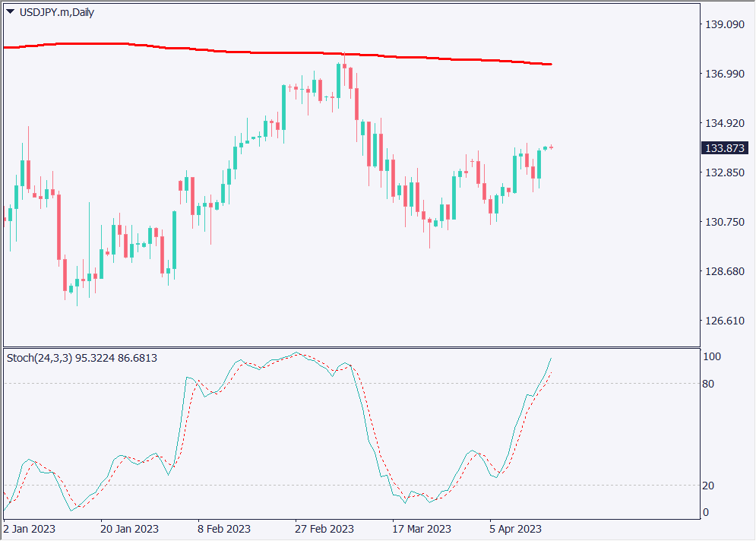Click the 20 level on stochastic scale
Image resolution: width=756 pixels, height=541 pixels.
point(707,486)
